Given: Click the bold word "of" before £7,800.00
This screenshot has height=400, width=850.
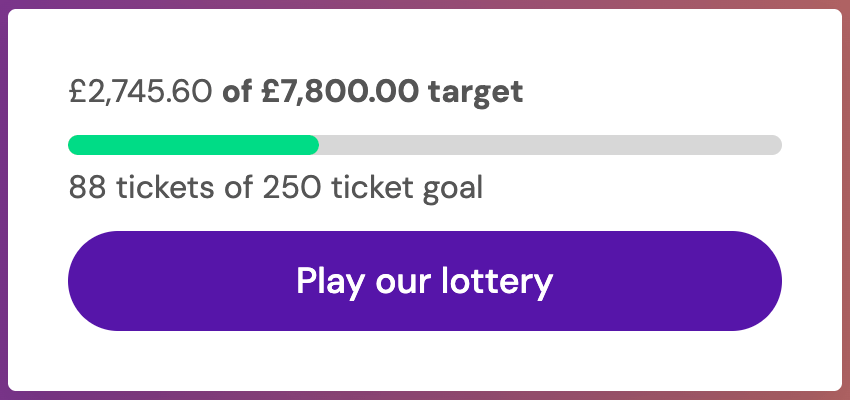Looking at the screenshot, I should [x=238, y=92].
